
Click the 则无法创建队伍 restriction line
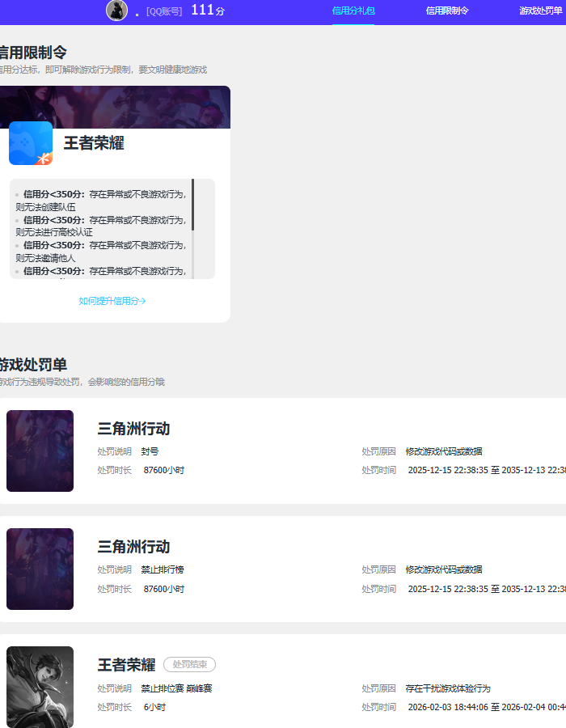point(45,207)
